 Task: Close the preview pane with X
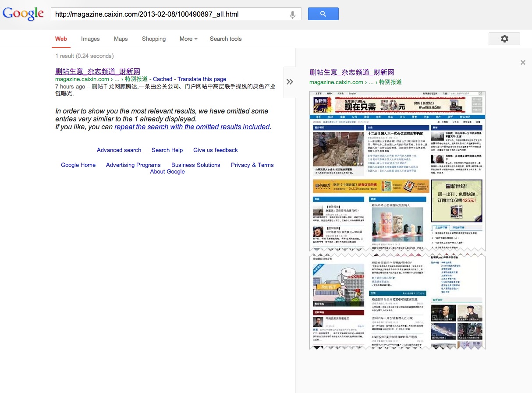[523, 63]
